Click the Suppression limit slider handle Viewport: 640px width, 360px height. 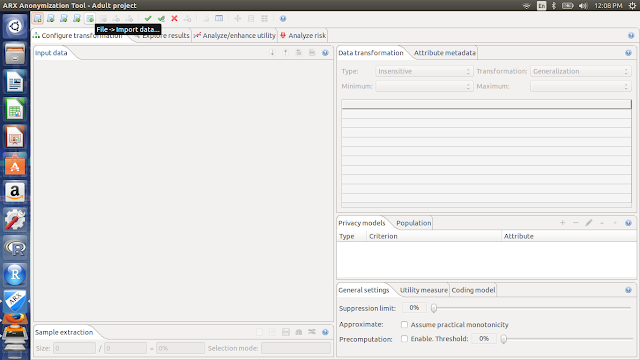coord(434,308)
